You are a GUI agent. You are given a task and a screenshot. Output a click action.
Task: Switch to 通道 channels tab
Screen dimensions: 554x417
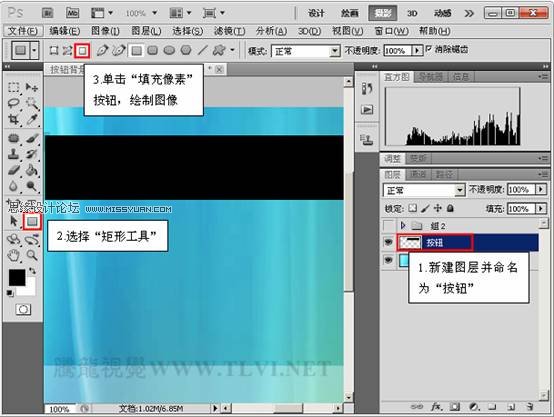point(417,174)
